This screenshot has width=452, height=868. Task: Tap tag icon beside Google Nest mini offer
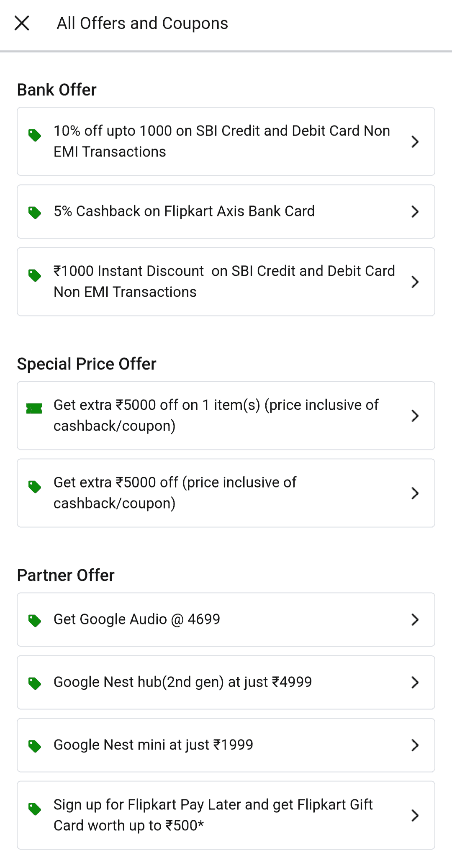[35, 746]
